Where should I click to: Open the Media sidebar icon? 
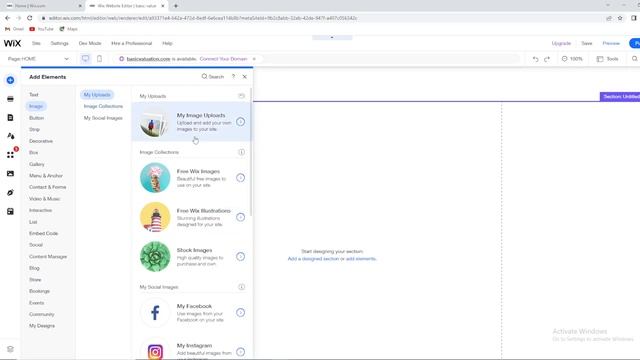click(10, 173)
